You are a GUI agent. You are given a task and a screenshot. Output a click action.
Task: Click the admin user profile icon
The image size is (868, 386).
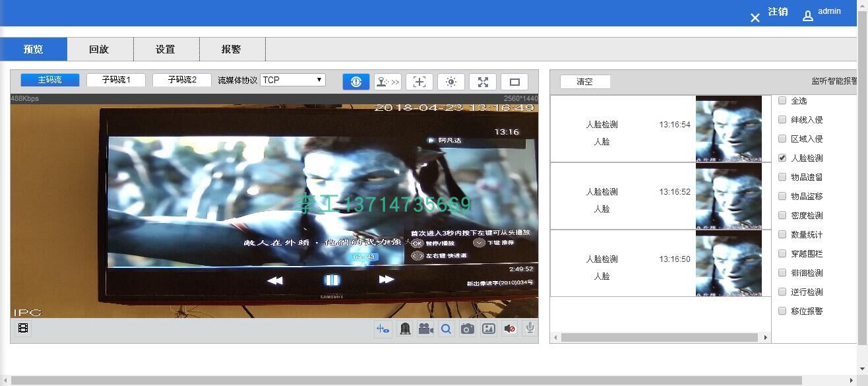[808, 16]
